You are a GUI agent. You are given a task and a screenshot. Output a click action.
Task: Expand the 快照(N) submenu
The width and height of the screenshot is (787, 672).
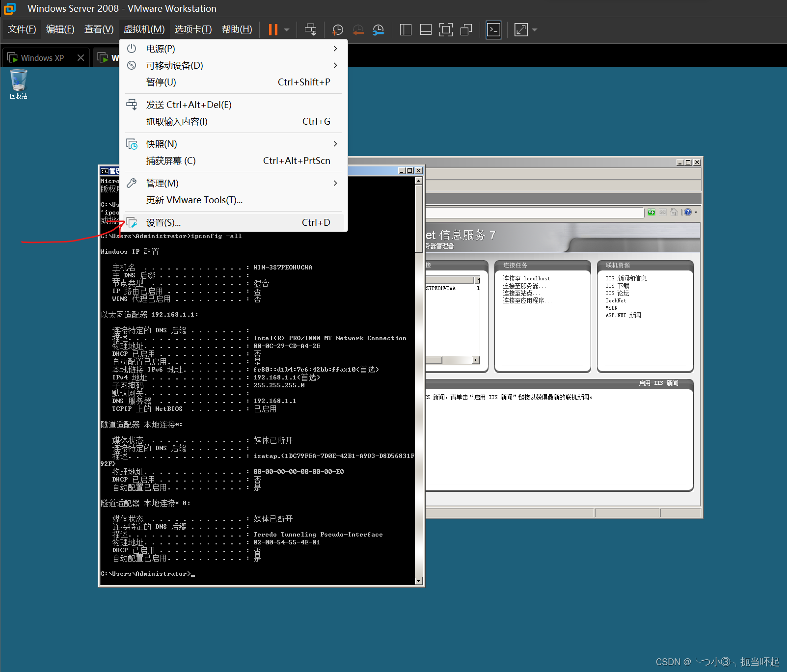(x=234, y=144)
